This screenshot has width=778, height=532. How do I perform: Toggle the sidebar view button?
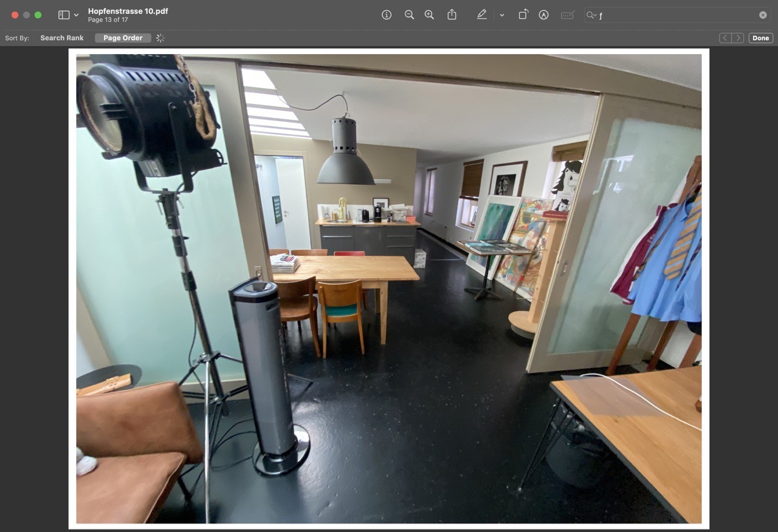pos(64,15)
